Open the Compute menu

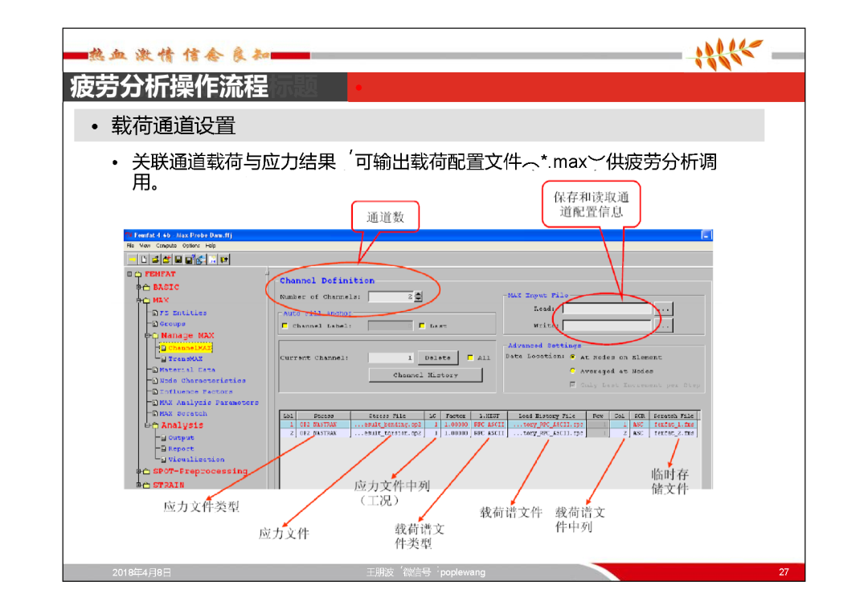[166, 246]
